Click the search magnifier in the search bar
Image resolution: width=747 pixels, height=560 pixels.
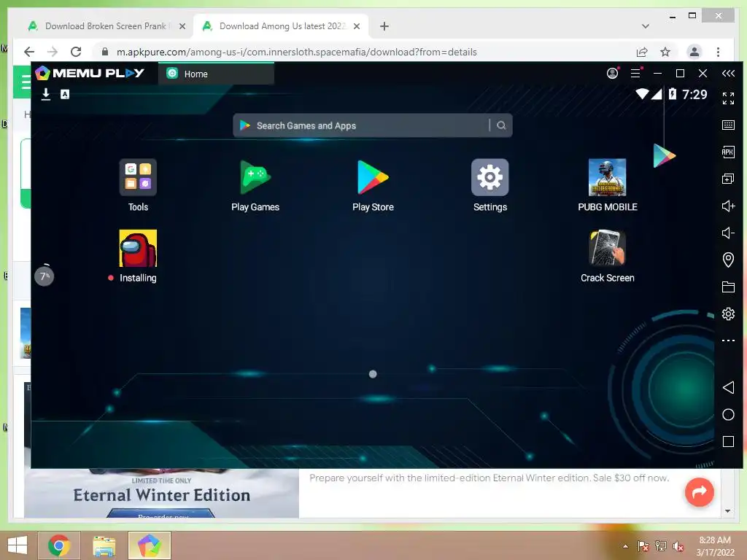click(501, 125)
